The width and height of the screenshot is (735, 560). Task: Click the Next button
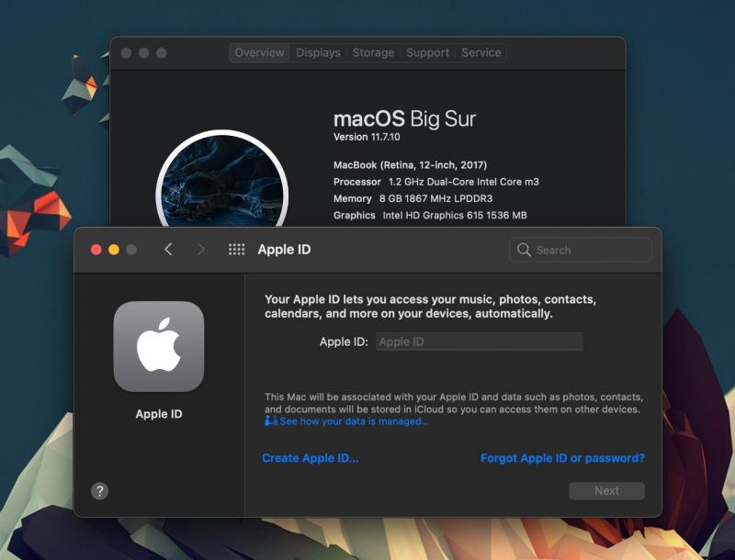point(606,491)
